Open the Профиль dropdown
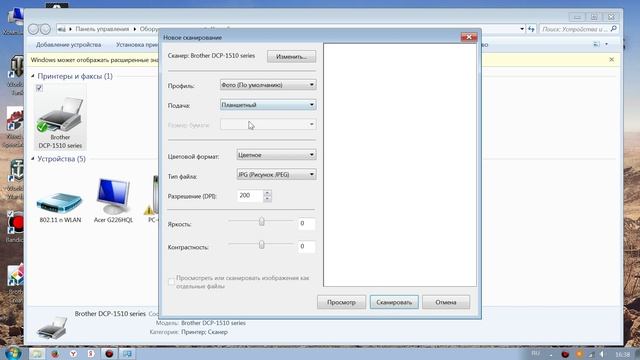The width and height of the screenshot is (640, 360). tap(268, 84)
